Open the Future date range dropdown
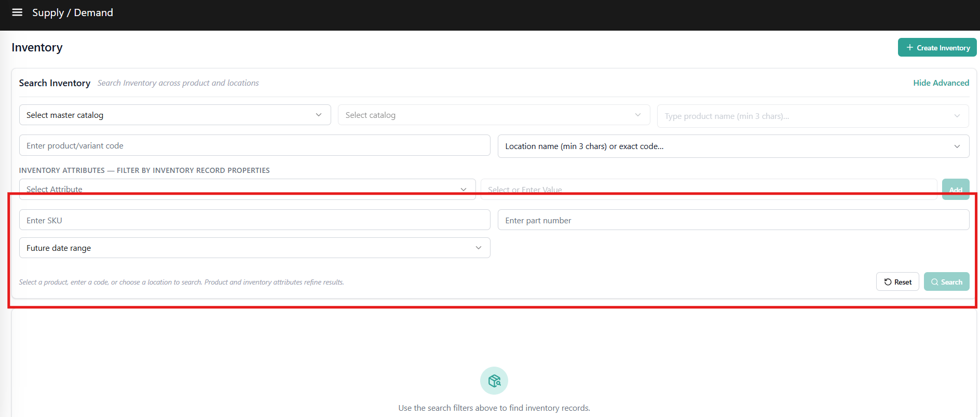The image size is (980, 417). pyautogui.click(x=254, y=248)
